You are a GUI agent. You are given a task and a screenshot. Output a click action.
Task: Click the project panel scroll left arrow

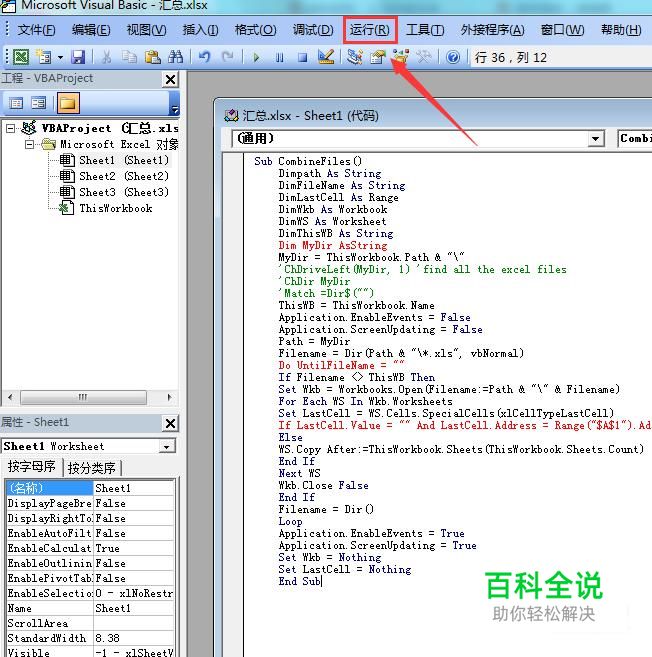point(10,397)
